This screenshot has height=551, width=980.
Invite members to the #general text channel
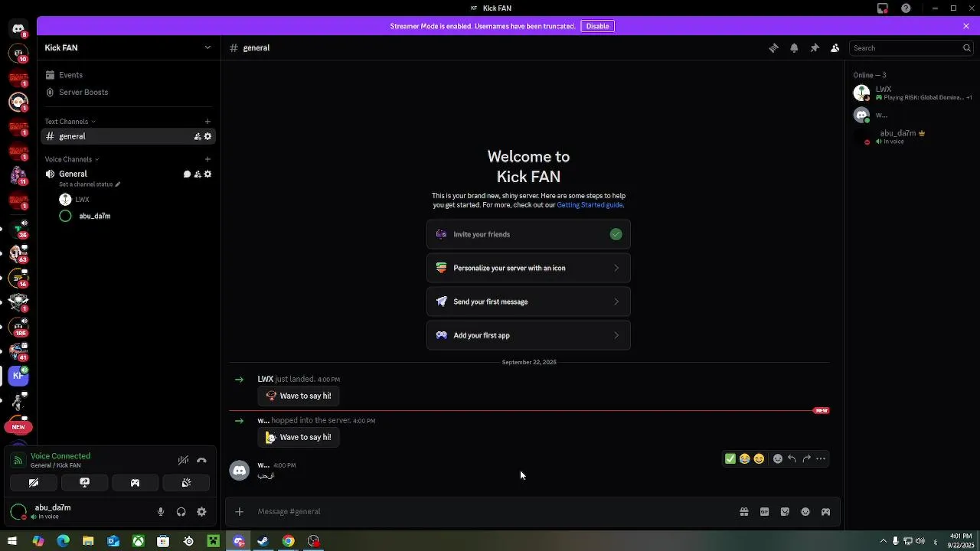(x=198, y=136)
